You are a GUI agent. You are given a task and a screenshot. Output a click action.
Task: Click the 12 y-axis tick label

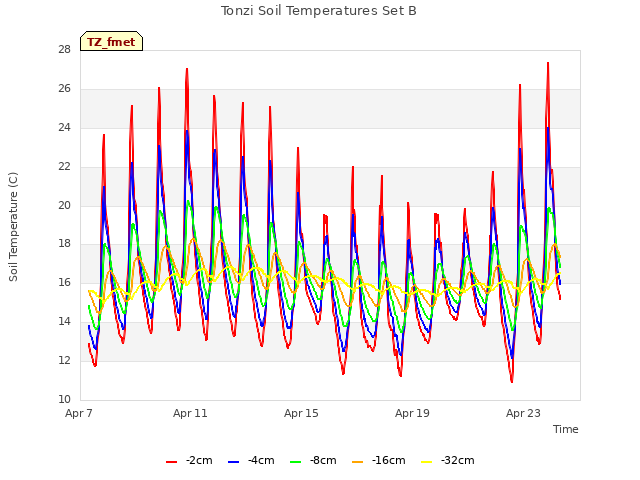64,360
